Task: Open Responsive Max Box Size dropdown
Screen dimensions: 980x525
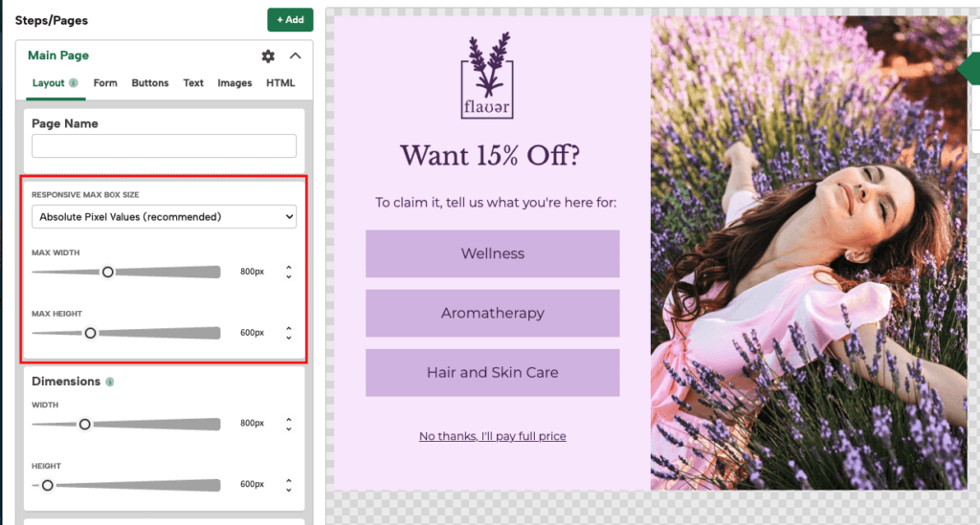Action: (164, 217)
